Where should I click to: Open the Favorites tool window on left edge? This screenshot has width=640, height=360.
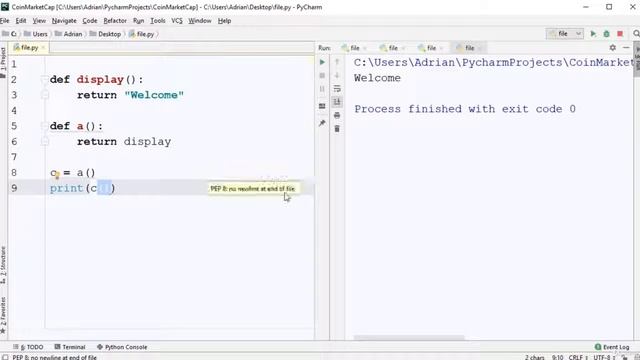(x=3, y=315)
